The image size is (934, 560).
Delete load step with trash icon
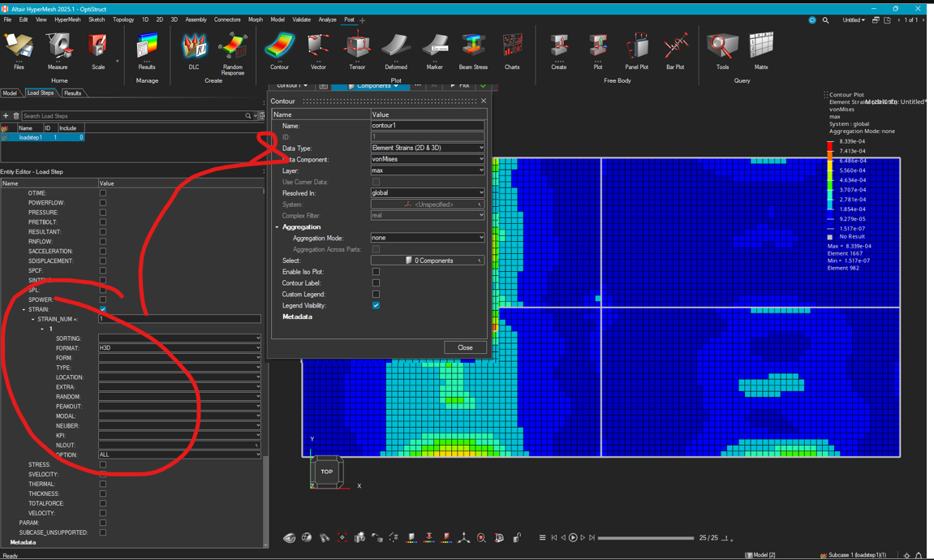tap(16, 115)
